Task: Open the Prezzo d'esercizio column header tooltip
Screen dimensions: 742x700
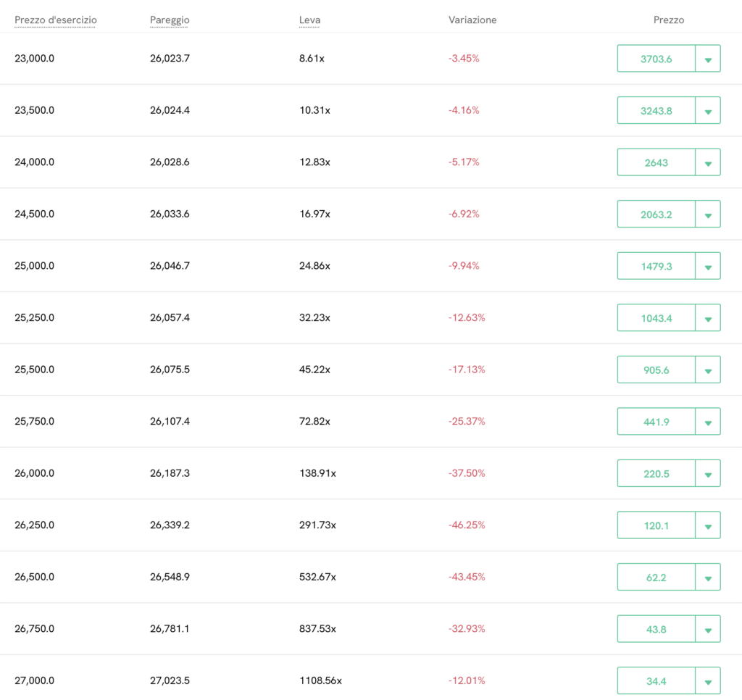Action: click(x=56, y=20)
